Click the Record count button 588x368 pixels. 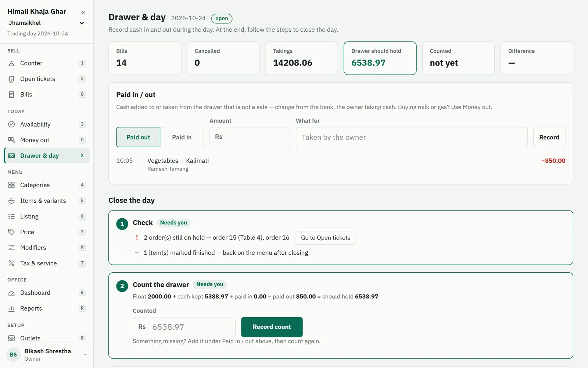point(272,327)
